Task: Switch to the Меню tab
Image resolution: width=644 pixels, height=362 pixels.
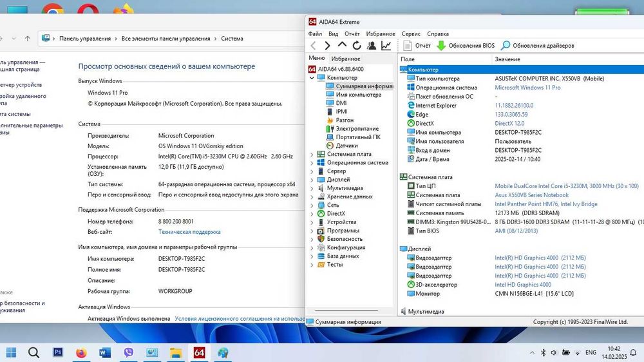Action: click(x=317, y=58)
